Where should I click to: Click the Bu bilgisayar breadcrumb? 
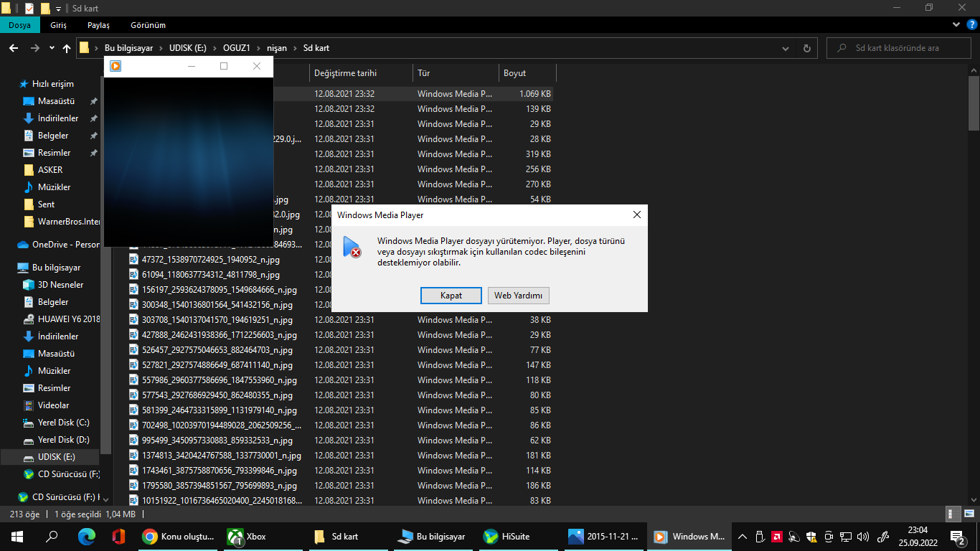click(x=128, y=48)
